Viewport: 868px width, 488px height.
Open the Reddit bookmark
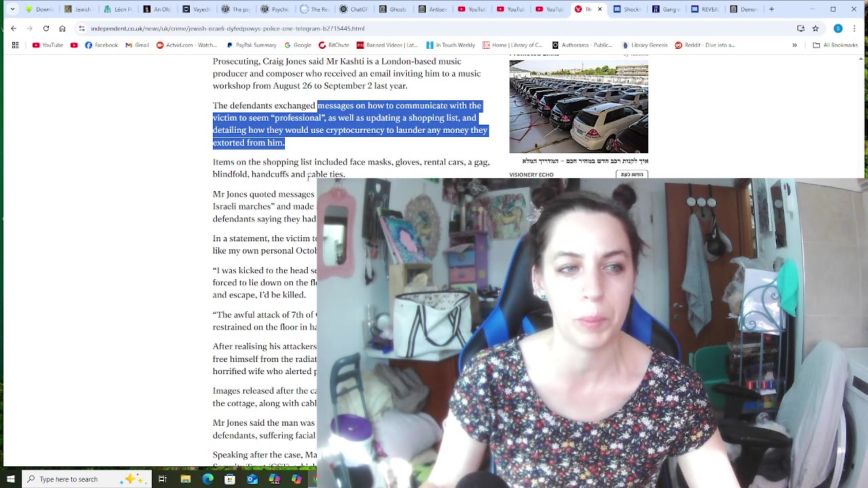(x=705, y=45)
